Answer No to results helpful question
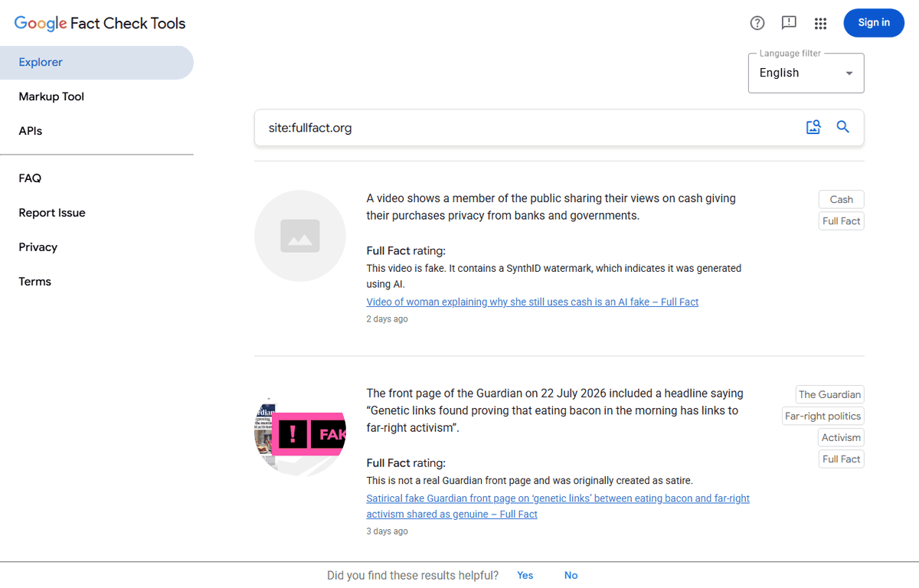 (571, 575)
